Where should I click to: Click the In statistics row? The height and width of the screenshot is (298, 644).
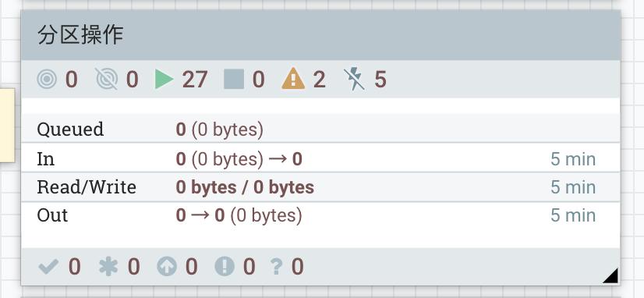pos(320,158)
